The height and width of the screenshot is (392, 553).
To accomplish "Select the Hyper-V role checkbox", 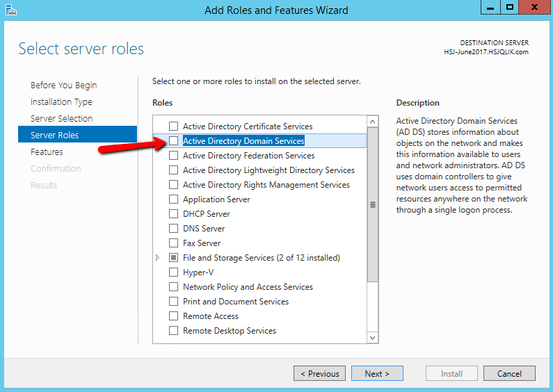I will 173,272.
